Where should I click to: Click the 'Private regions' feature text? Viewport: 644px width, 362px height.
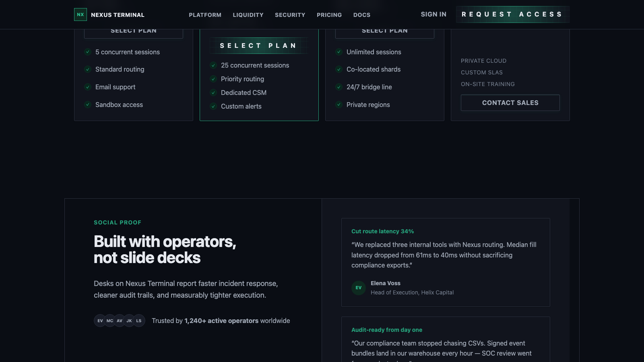pyautogui.click(x=368, y=105)
